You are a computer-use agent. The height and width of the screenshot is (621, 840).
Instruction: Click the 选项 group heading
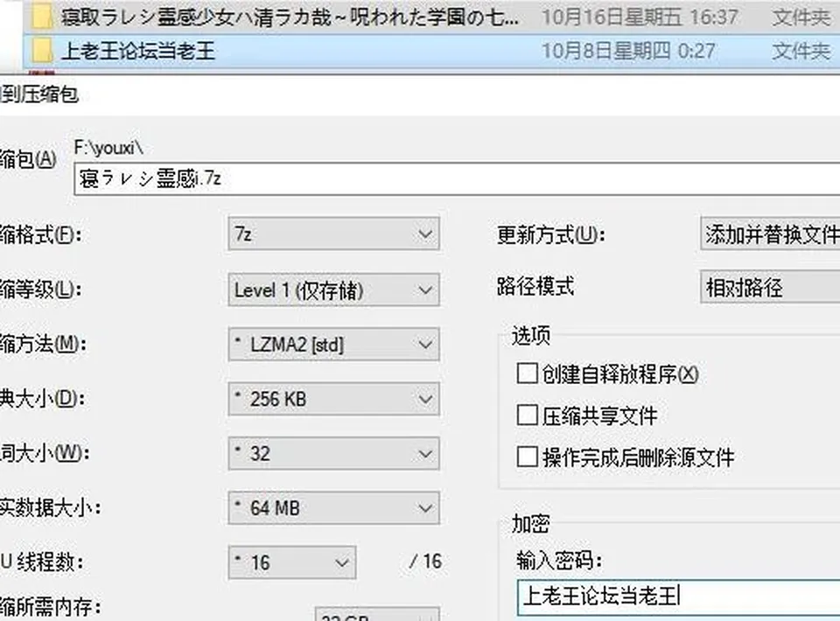coord(531,336)
